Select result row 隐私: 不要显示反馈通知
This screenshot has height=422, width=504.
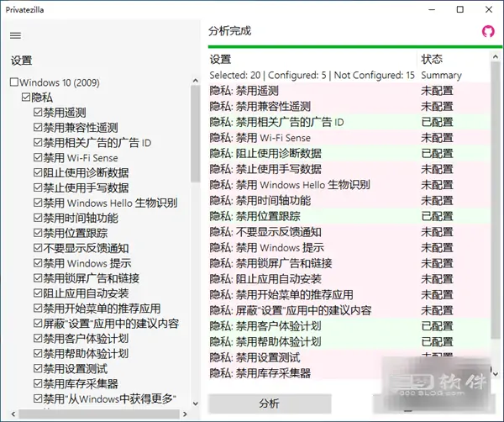[x=349, y=232]
